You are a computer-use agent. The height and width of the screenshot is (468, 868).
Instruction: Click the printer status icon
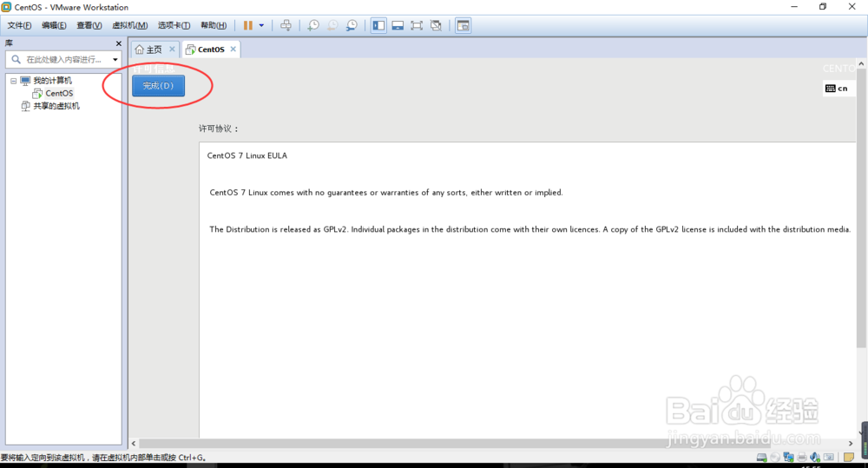801,458
